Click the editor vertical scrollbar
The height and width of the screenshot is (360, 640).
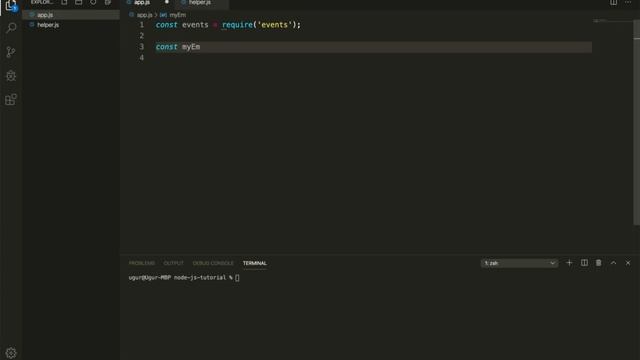[x=636, y=122]
